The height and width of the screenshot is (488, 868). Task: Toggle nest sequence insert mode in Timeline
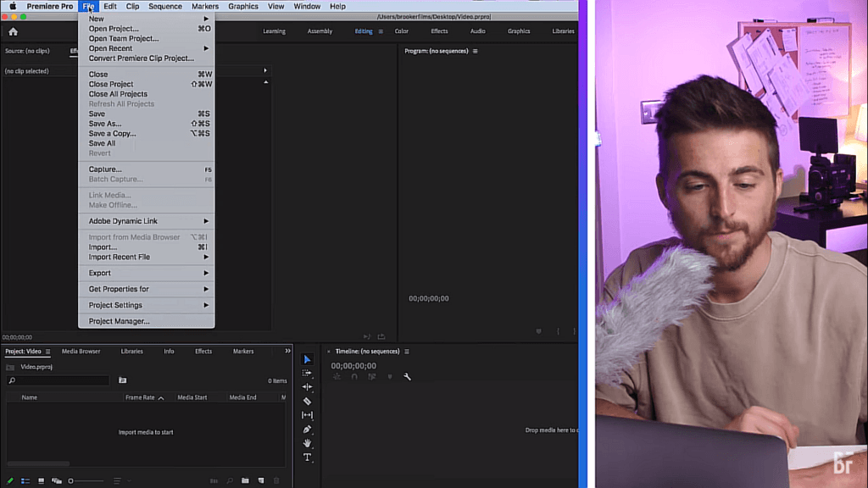337,377
